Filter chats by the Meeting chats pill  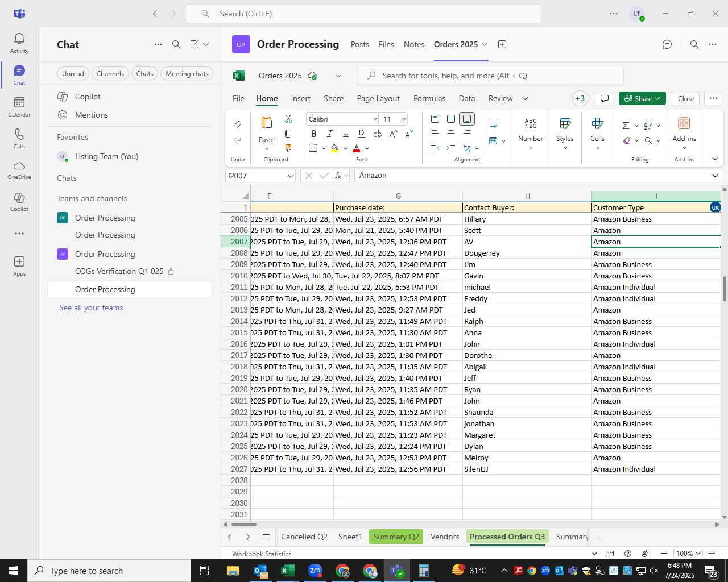[187, 74]
